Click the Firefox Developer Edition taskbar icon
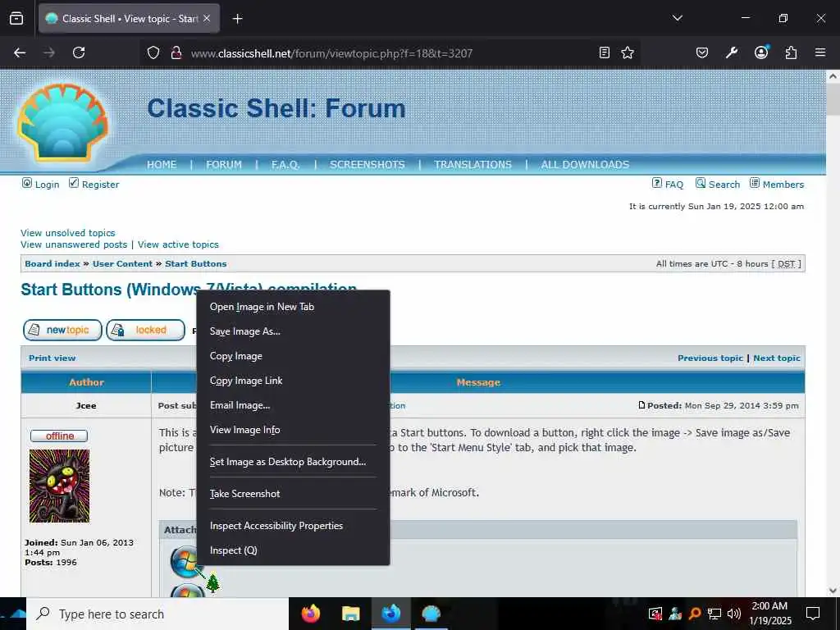 391,614
